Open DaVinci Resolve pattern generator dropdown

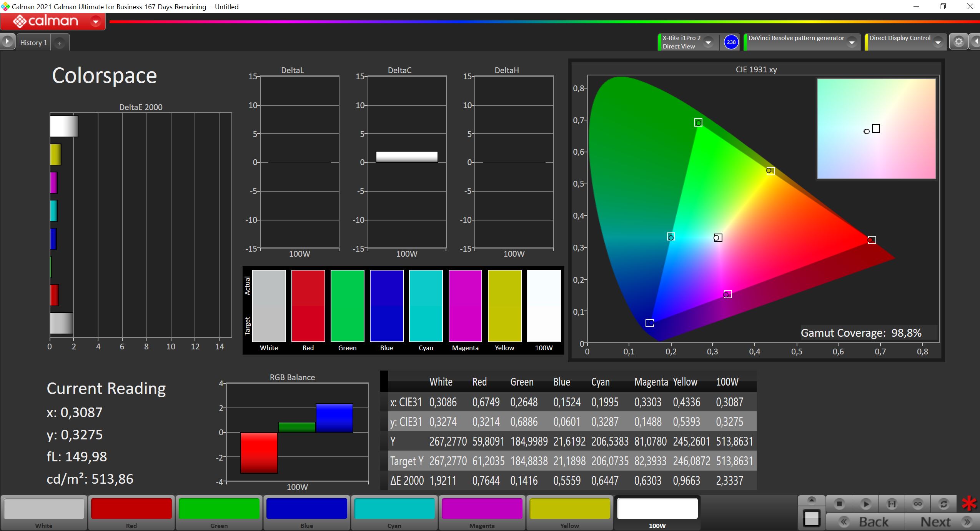(852, 42)
